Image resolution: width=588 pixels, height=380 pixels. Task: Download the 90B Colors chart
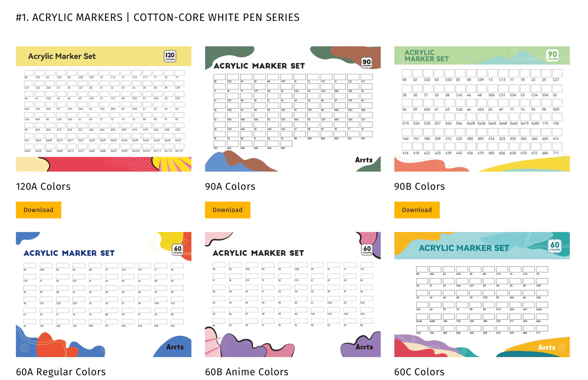[x=417, y=210]
